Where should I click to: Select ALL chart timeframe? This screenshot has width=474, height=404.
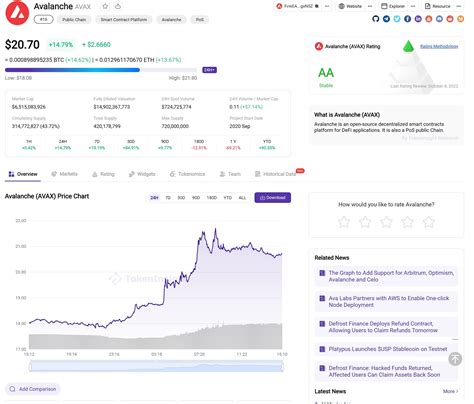coord(242,198)
